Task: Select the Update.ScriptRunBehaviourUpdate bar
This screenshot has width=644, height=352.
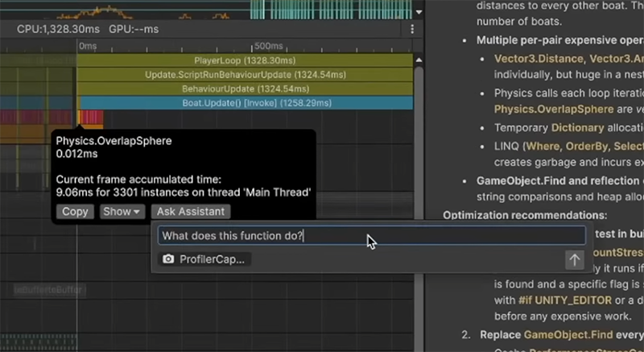Action: (245, 75)
